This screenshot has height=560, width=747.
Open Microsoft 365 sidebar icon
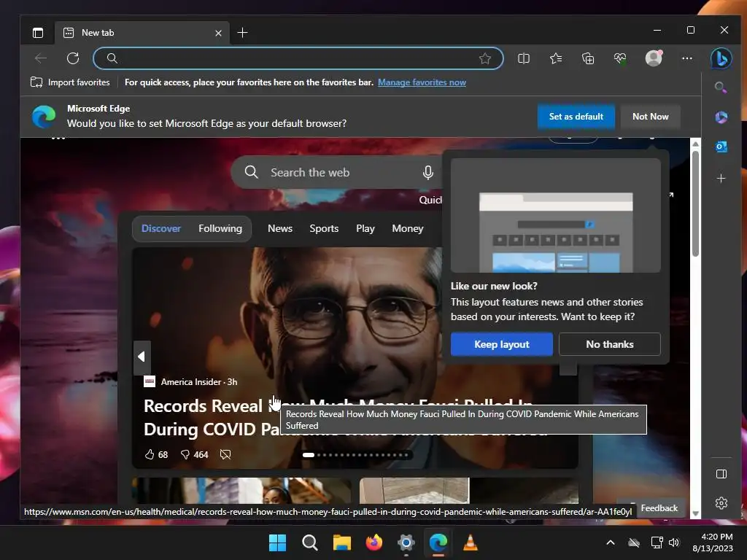pos(721,117)
